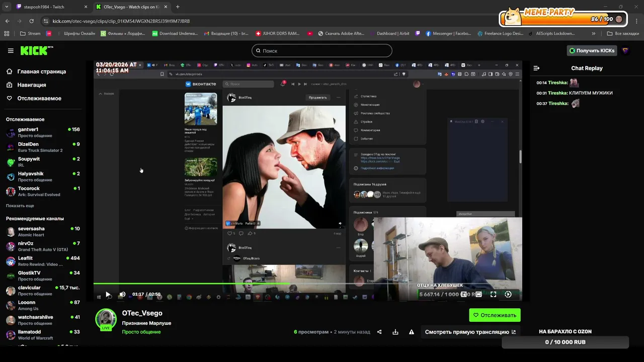Click Tireshka on the КЛИПУЕМ МУЖИКИ message
The height and width of the screenshot is (362, 644).
pos(557,93)
